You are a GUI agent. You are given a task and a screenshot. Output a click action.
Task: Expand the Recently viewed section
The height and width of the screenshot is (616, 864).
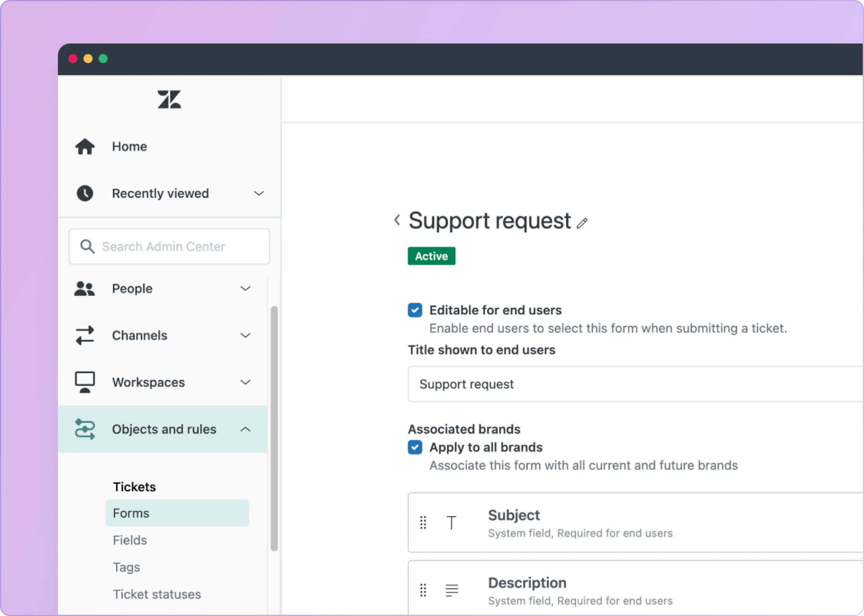coord(259,193)
